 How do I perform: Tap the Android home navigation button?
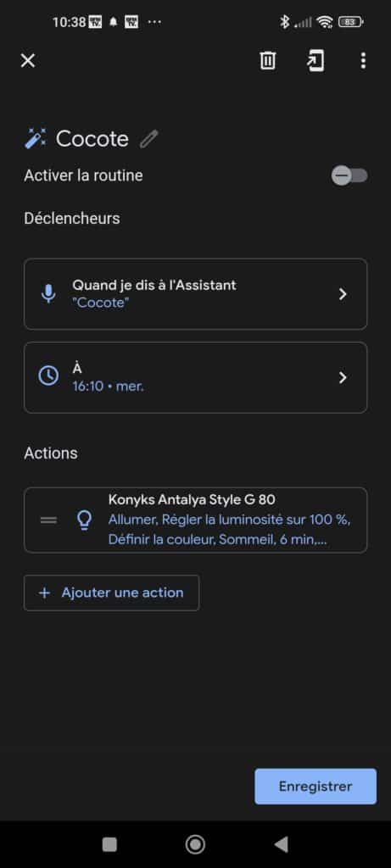pyautogui.click(x=195, y=844)
